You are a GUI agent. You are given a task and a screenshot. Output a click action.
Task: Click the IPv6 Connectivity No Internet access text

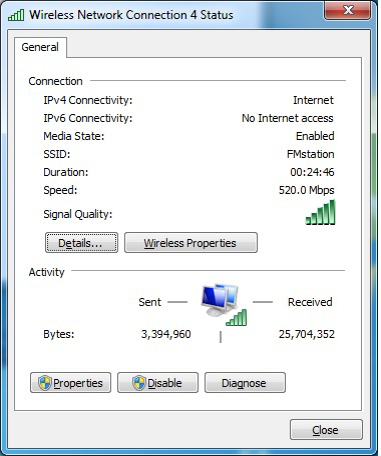coord(287,118)
